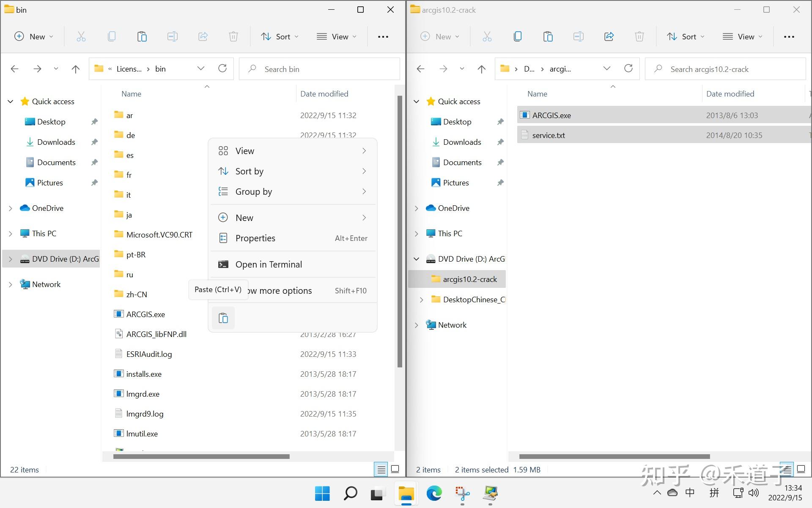Click Delete icon in the arcgis10.2-crack window
This screenshot has width=812, height=508.
click(x=639, y=37)
